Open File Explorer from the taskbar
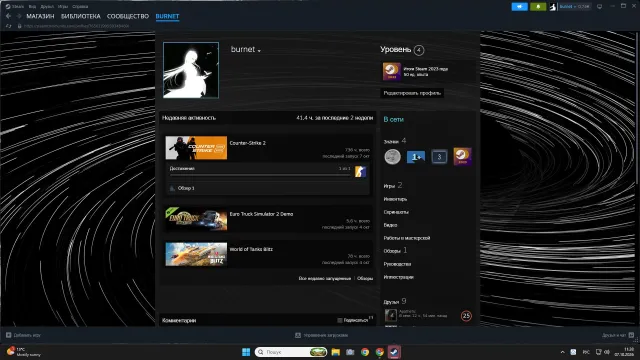This screenshot has width=640, height=360. click(x=336, y=352)
